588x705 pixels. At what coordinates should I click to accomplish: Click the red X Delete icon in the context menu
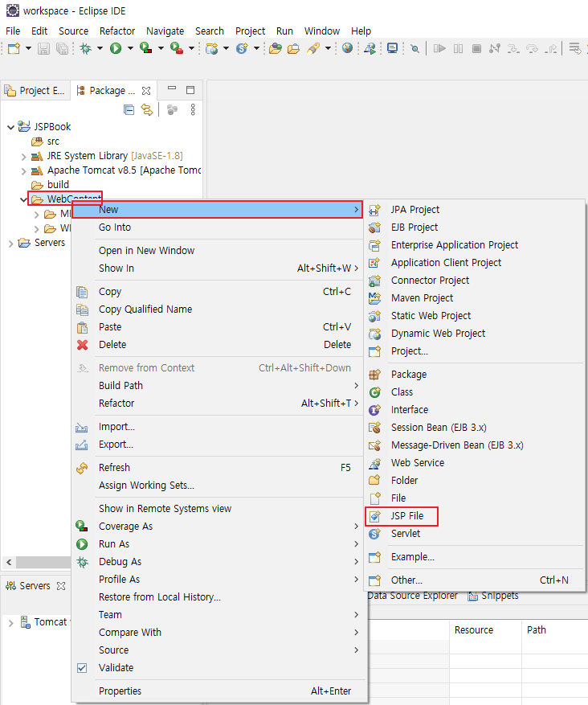click(82, 345)
